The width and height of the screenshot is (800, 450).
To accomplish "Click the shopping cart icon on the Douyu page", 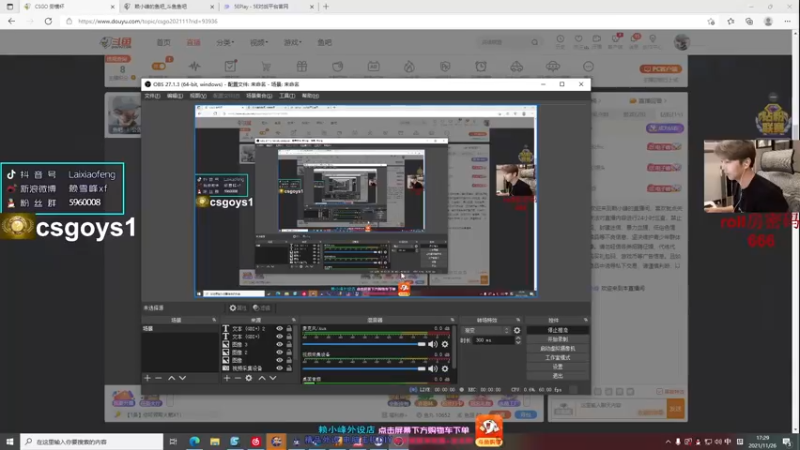I will click(x=266, y=66).
